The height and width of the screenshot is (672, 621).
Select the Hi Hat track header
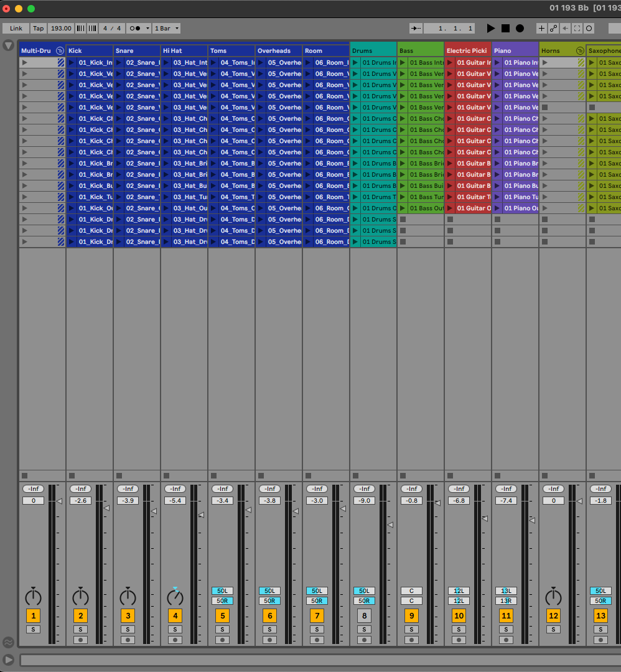coord(184,50)
